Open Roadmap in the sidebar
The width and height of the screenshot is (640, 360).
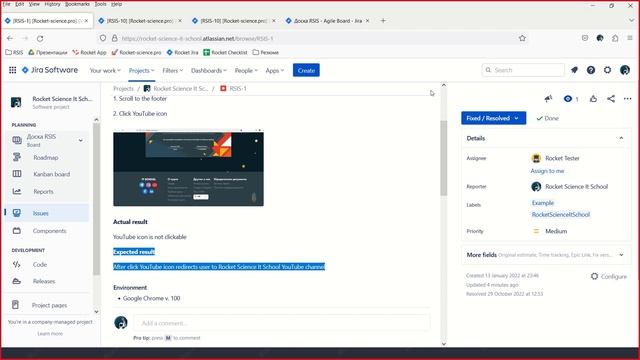click(46, 158)
